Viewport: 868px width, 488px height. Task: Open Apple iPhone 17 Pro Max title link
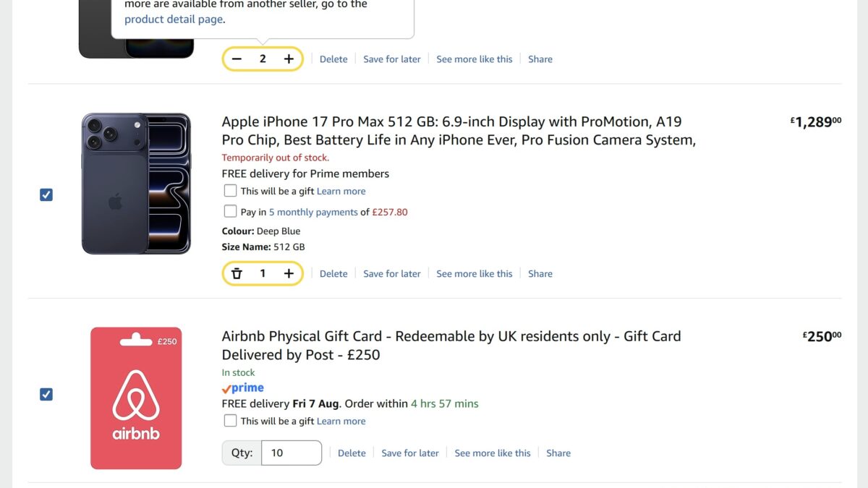coord(459,131)
